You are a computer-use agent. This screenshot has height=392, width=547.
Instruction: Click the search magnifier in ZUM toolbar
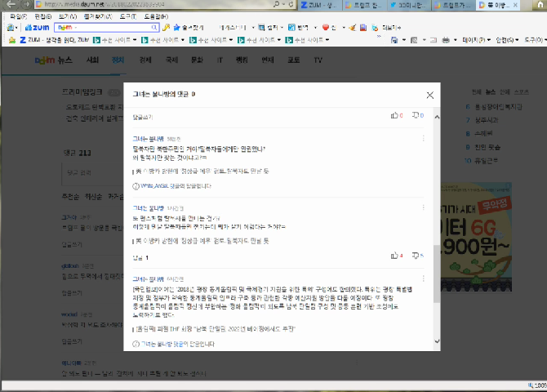pyautogui.click(x=153, y=27)
